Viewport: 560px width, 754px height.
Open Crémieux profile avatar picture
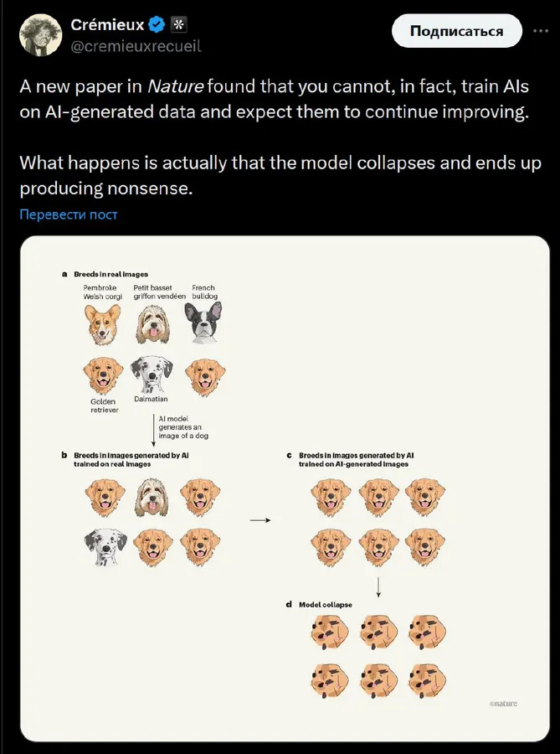click(40, 35)
